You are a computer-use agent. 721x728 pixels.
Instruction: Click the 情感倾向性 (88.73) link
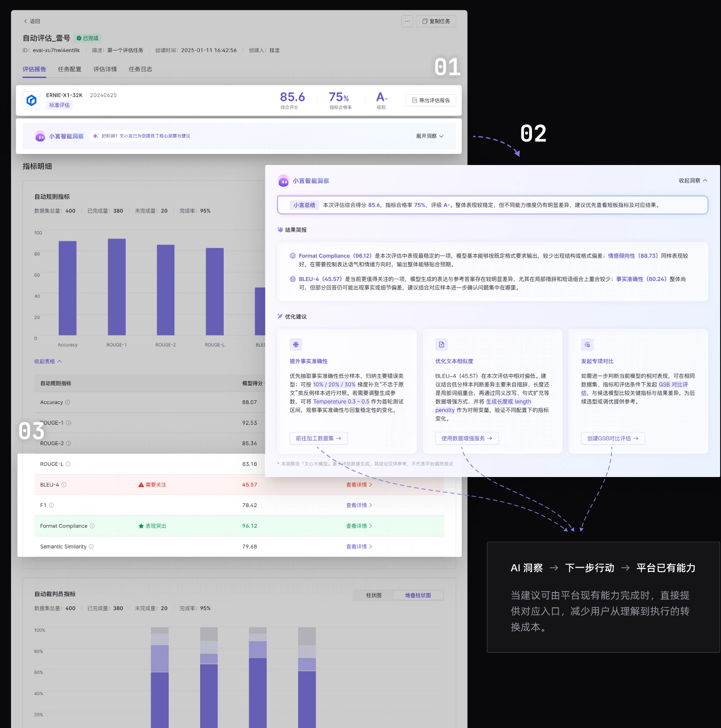point(633,256)
